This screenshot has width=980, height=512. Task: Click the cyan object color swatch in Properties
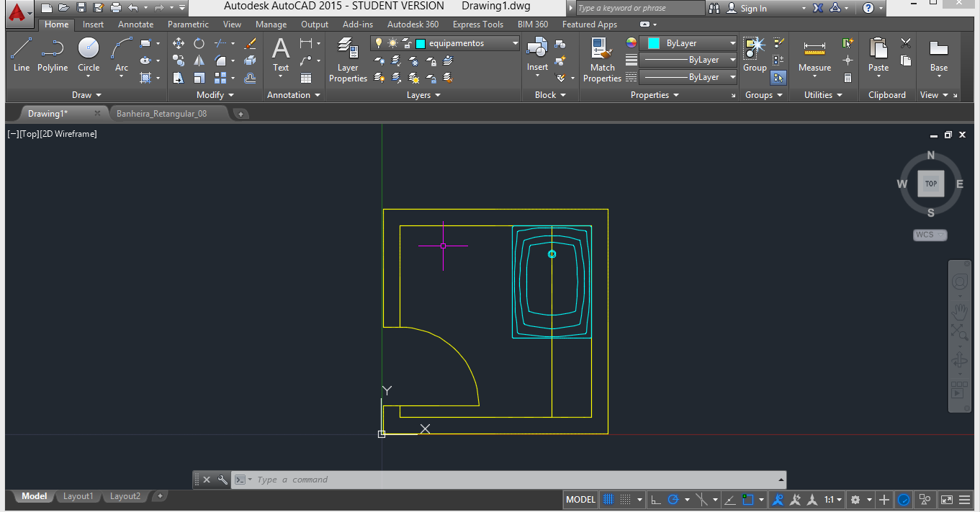pos(654,43)
